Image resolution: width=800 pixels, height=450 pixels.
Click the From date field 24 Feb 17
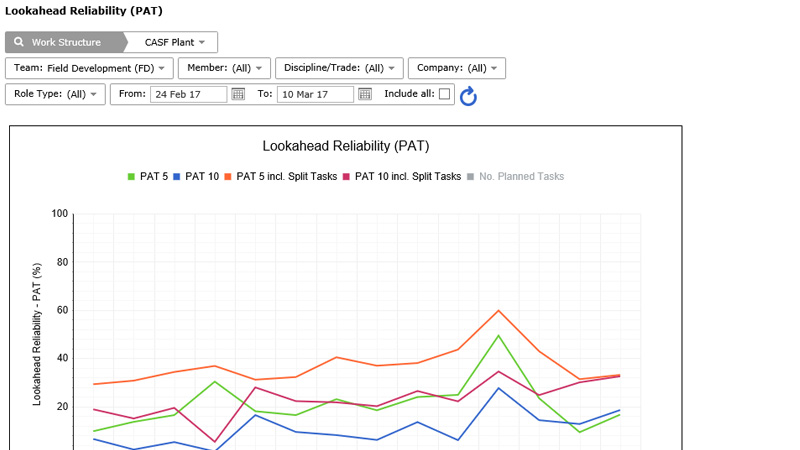pyautogui.click(x=188, y=94)
